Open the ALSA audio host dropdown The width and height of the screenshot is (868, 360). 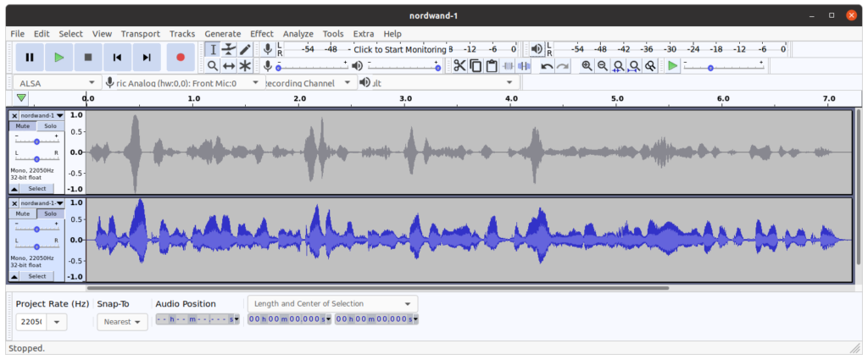pos(58,83)
